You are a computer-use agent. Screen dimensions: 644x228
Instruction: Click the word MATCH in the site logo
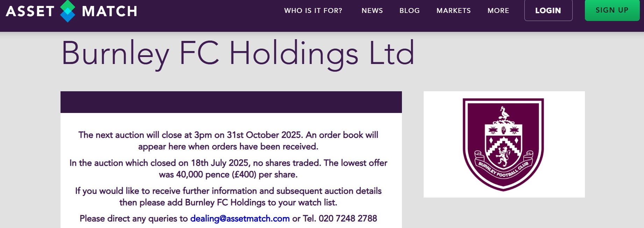pos(109,11)
